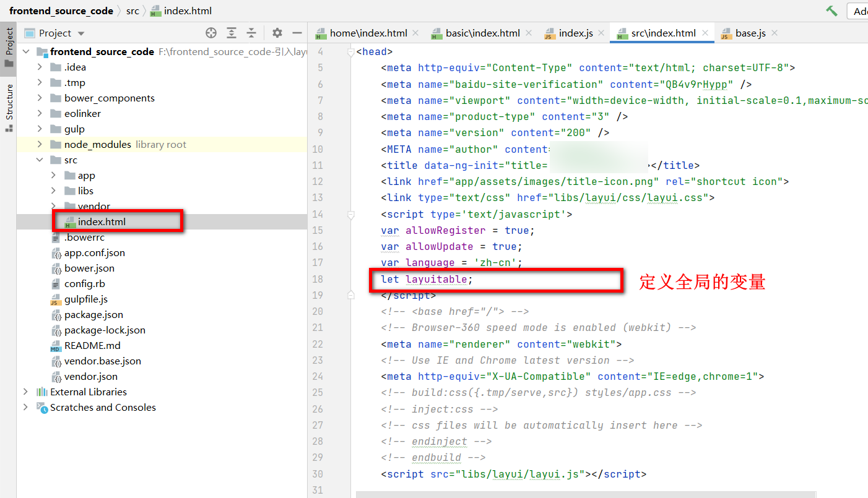Select README.md file
The height and width of the screenshot is (498, 868).
(x=162, y=345)
